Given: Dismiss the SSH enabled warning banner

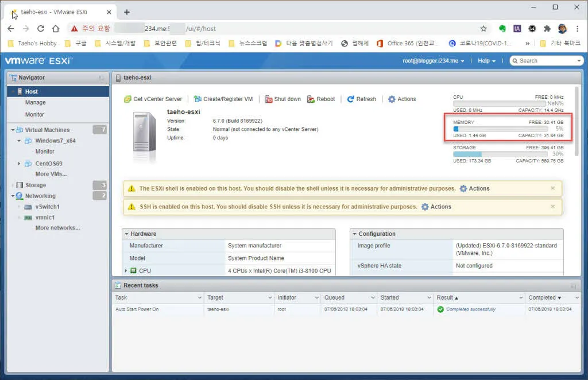Looking at the screenshot, I should [553, 207].
